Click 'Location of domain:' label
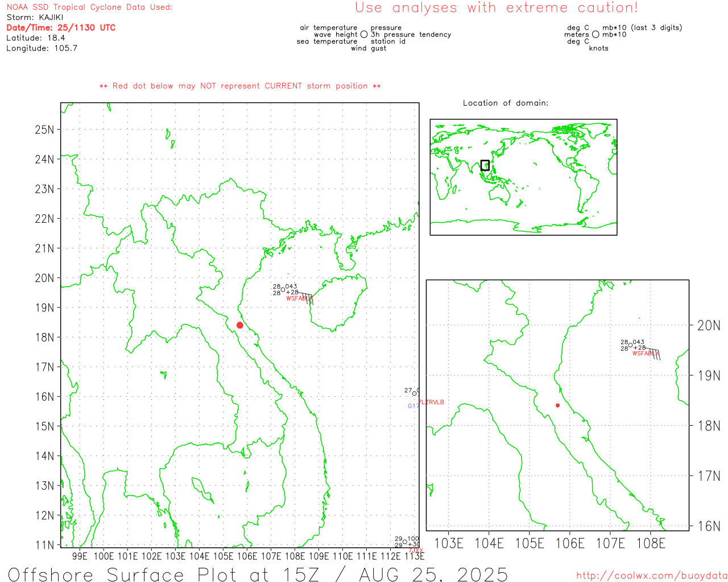The width and height of the screenshot is (728, 582). tap(506, 103)
